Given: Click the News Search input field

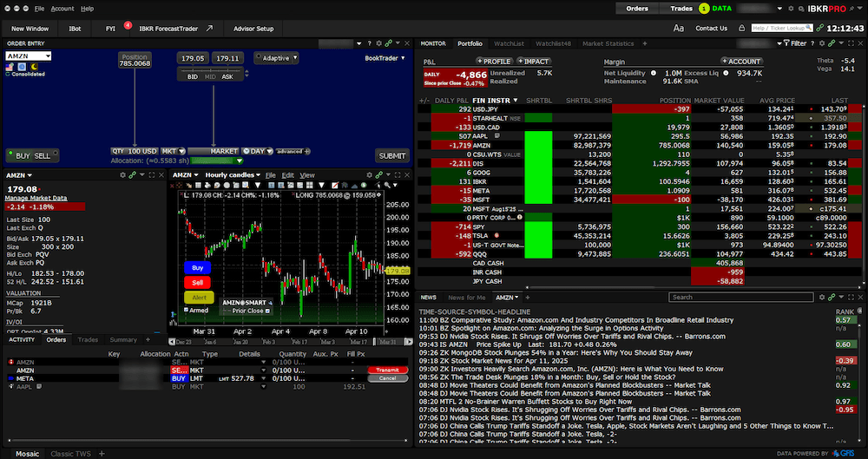Looking at the screenshot, I should click(x=740, y=298).
